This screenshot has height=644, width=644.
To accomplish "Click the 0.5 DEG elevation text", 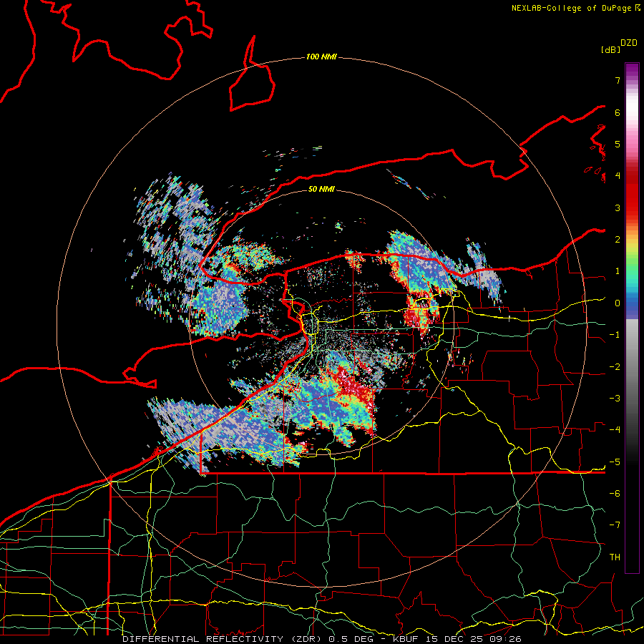I will point(350,639).
